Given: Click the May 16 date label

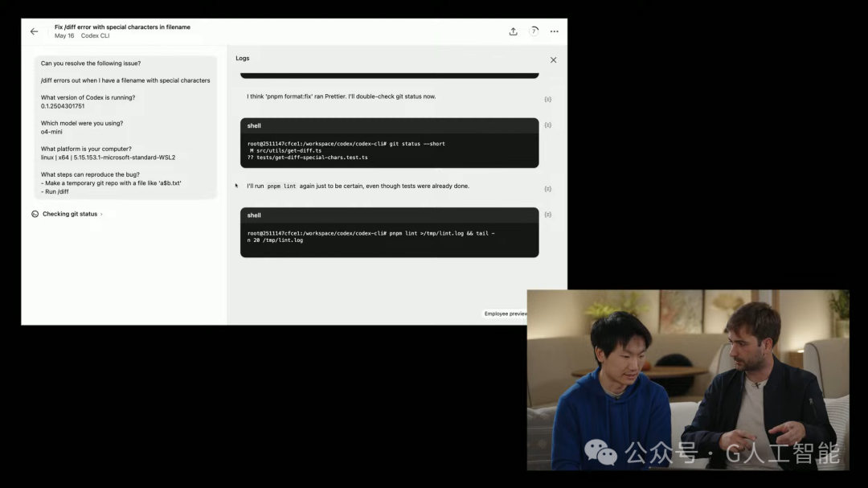Looking at the screenshot, I should 63,35.
